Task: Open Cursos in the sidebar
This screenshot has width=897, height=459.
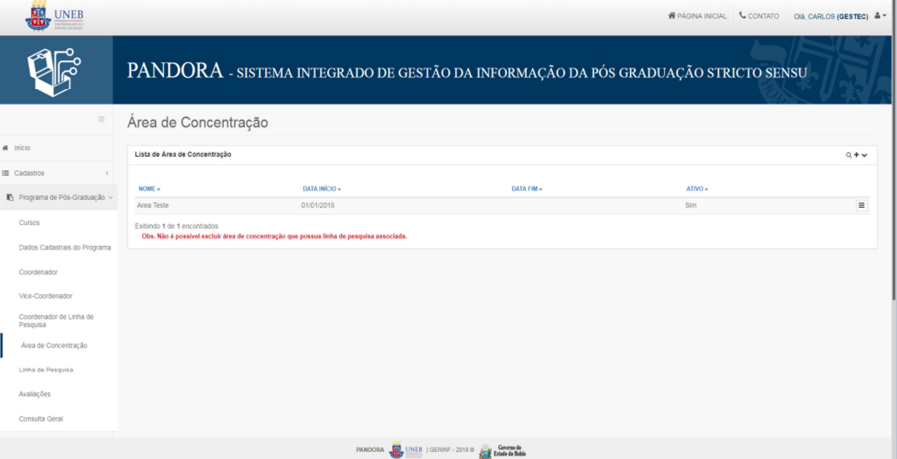Action: tap(29, 223)
